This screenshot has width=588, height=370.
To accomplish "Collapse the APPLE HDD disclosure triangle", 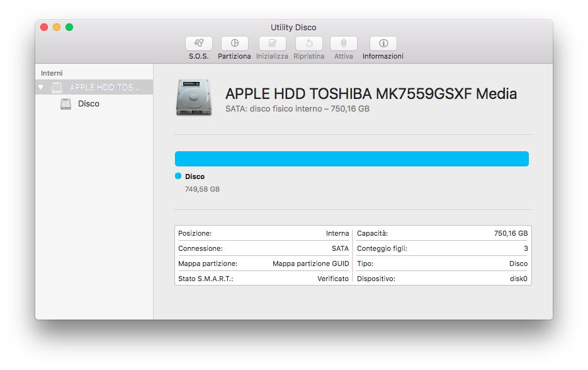I will 41,88.
